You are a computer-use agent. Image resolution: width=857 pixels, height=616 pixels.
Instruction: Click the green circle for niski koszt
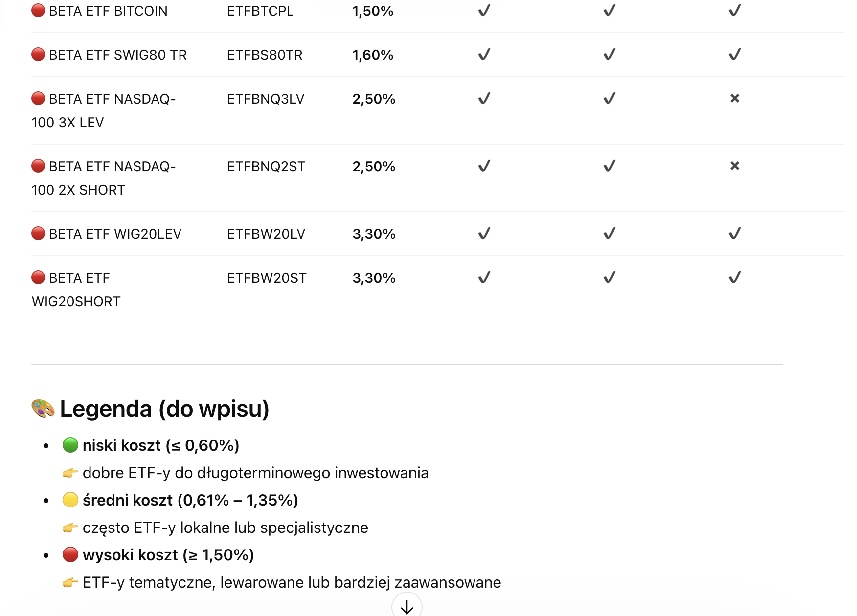coord(70,445)
